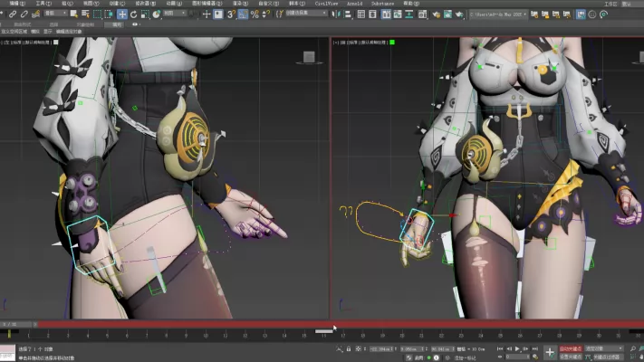Screen dimensions: 644x362
Task: Open the Rendered Frame Window
Action: (447, 14)
